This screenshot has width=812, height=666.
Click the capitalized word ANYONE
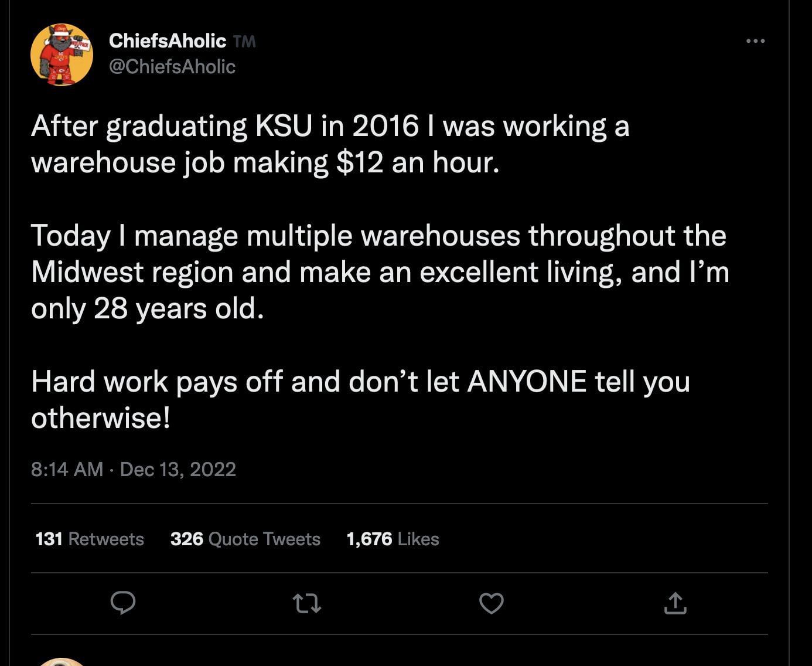point(527,382)
